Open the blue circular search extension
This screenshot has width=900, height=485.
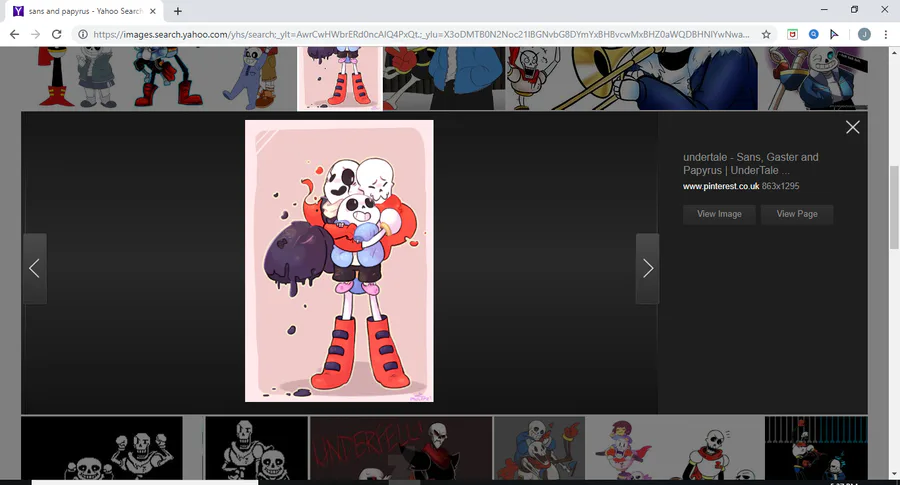[x=813, y=34]
